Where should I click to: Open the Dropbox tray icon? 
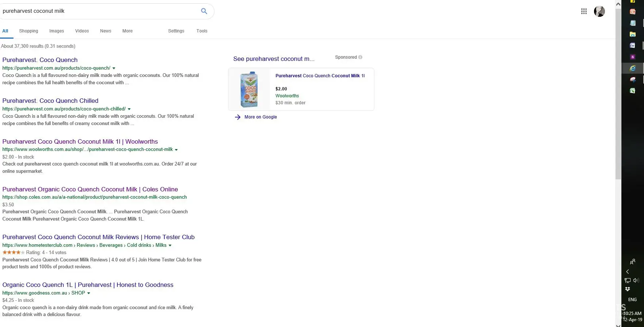tap(628, 289)
